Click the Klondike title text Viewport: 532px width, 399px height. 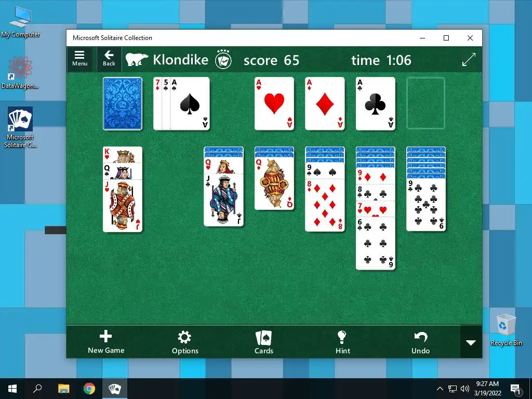(x=180, y=60)
